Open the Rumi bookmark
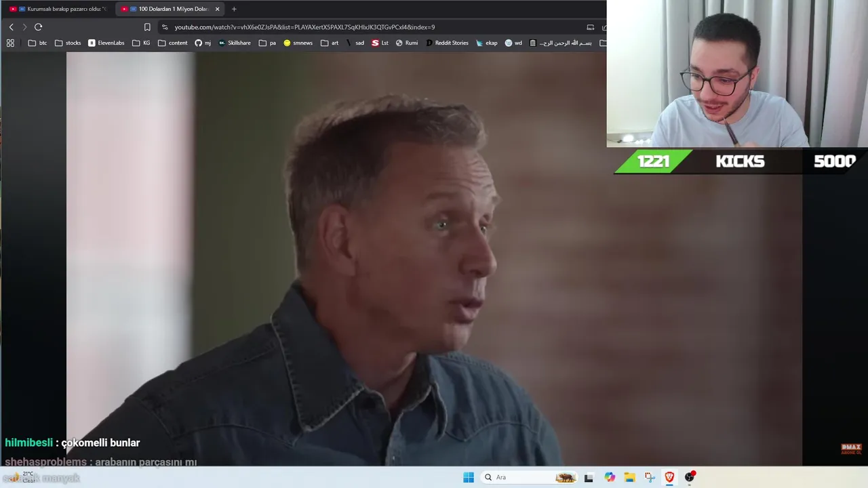Viewport: 868px width, 488px height. coord(407,43)
